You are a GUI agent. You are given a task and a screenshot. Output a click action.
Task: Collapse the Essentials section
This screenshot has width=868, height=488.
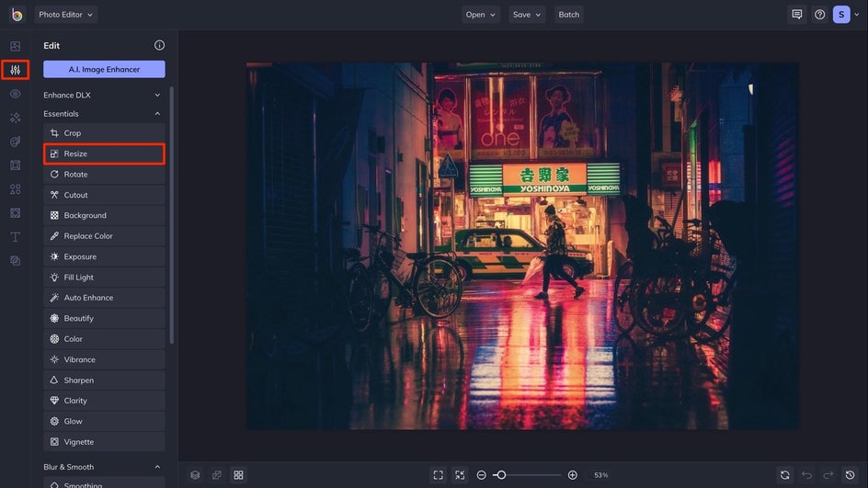click(x=104, y=113)
